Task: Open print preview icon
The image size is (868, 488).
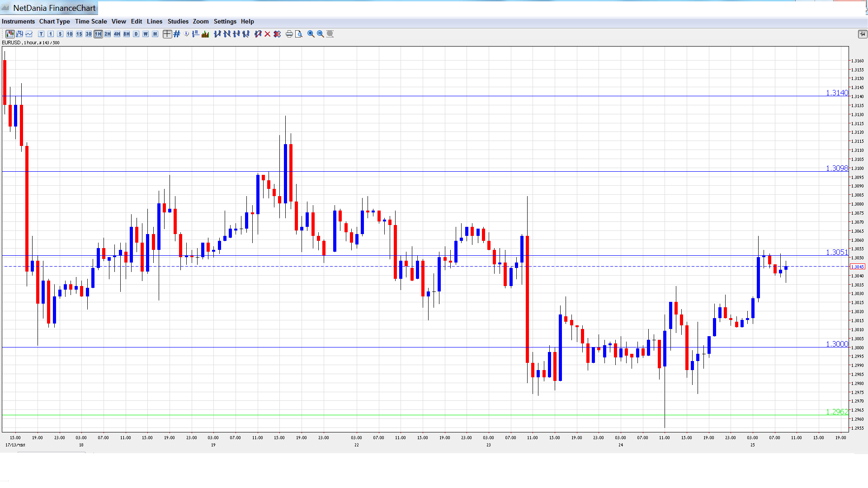Action: point(299,34)
